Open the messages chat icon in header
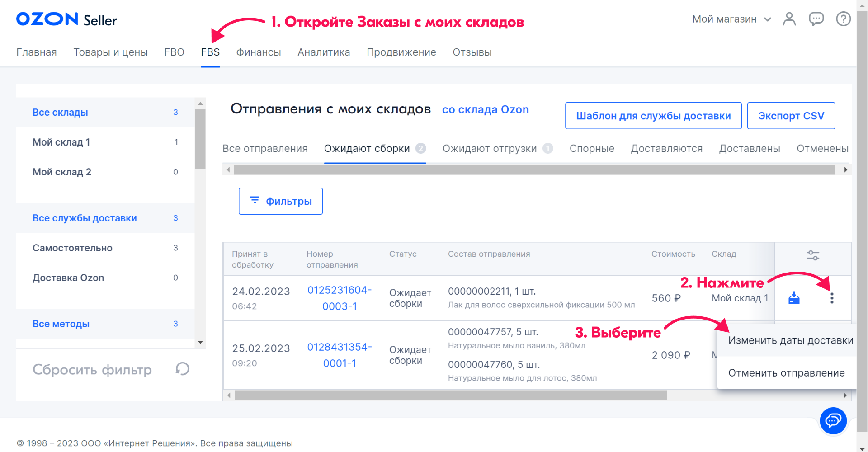The width and height of the screenshot is (868, 452). [x=816, y=19]
